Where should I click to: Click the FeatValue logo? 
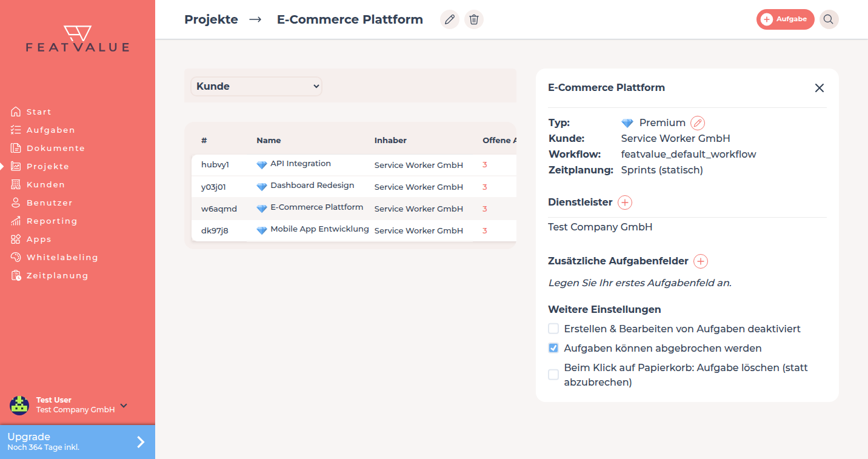coord(78,38)
